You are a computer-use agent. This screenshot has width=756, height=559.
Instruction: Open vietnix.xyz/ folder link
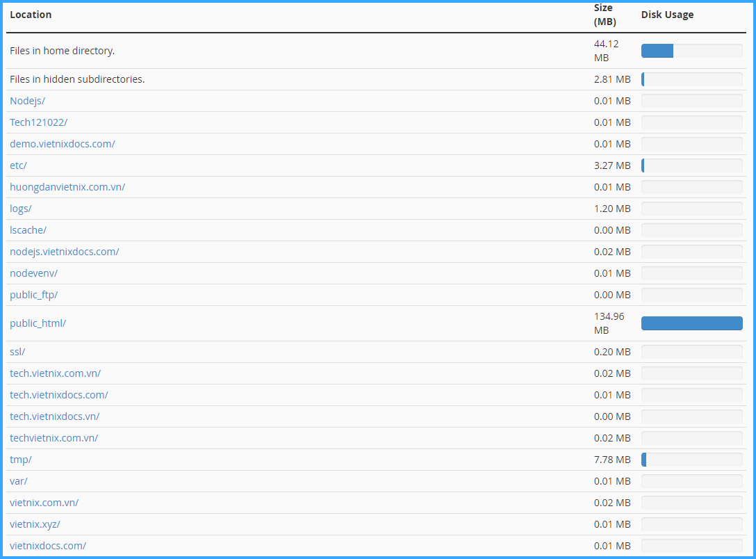(35, 524)
